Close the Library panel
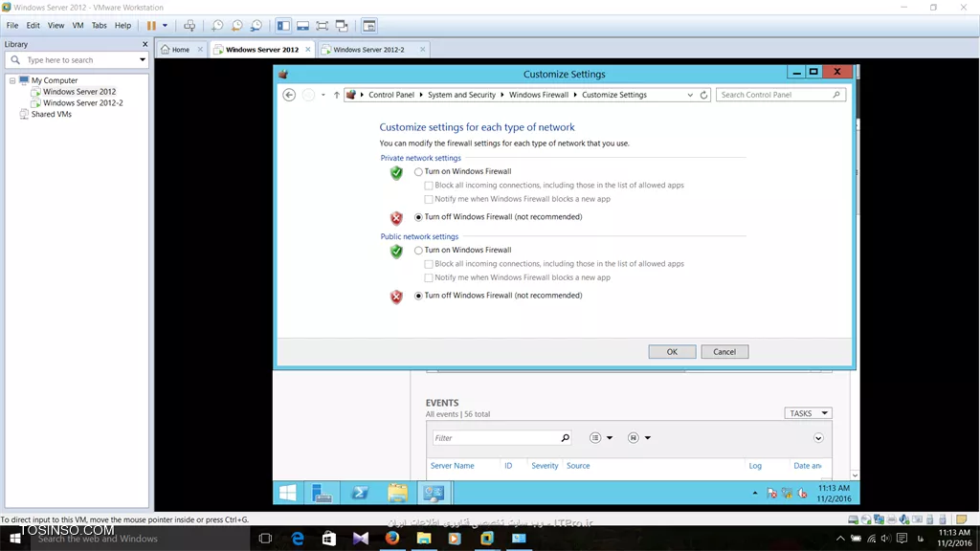The height and width of the screenshot is (551, 980). [x=145, y=44]
